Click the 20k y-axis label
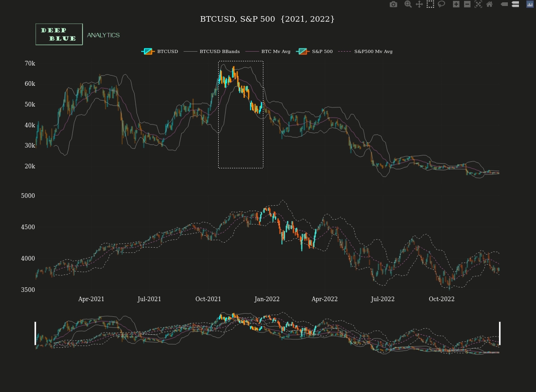Viewport: 536px width, 392px height. [x=30, y=166]
